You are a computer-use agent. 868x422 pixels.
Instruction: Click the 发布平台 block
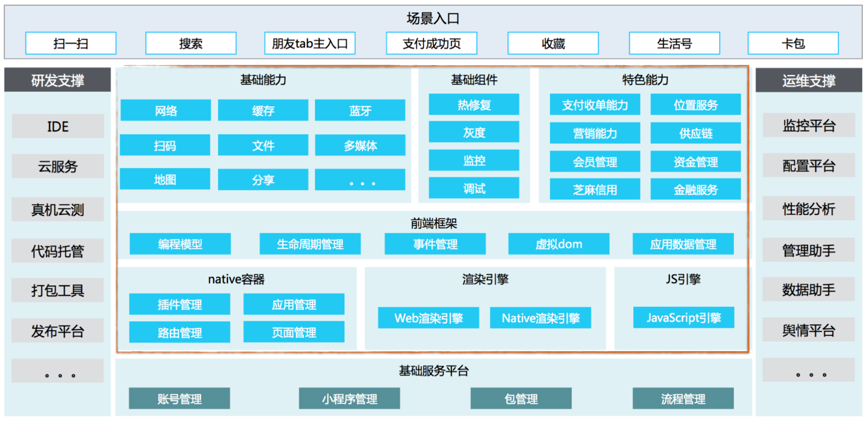(x=58, y=331)
